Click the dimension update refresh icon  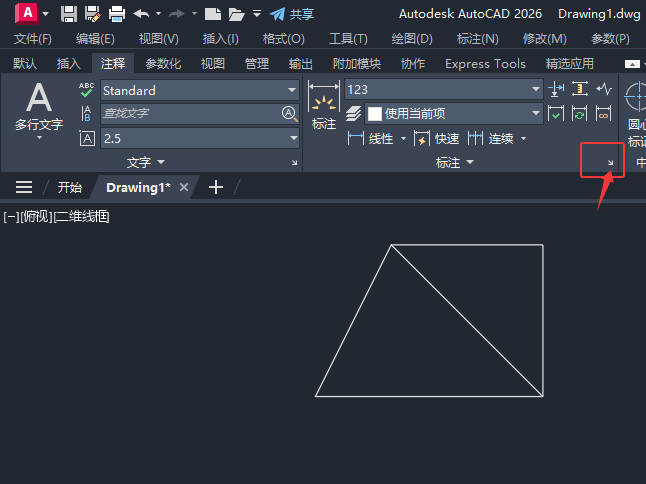(x=580, y=113)
